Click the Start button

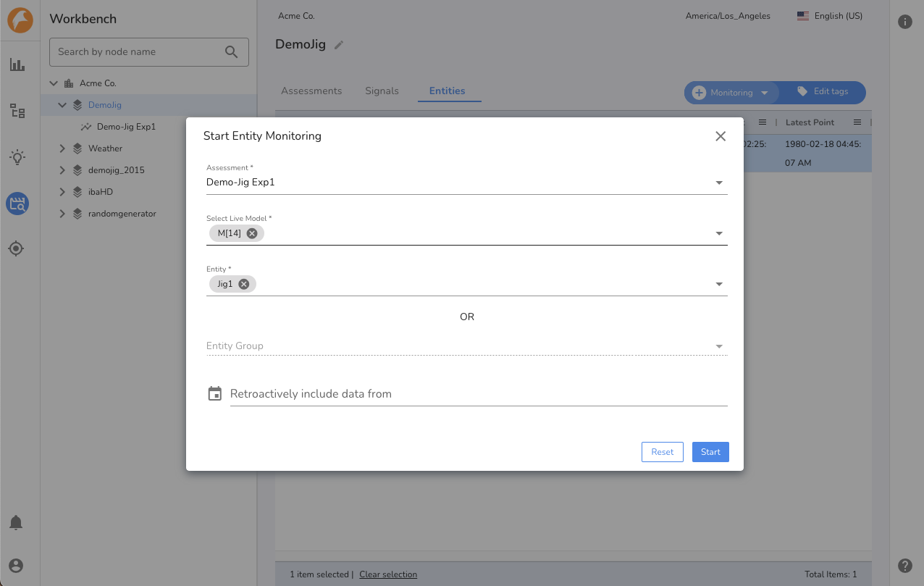pos(710,452)
